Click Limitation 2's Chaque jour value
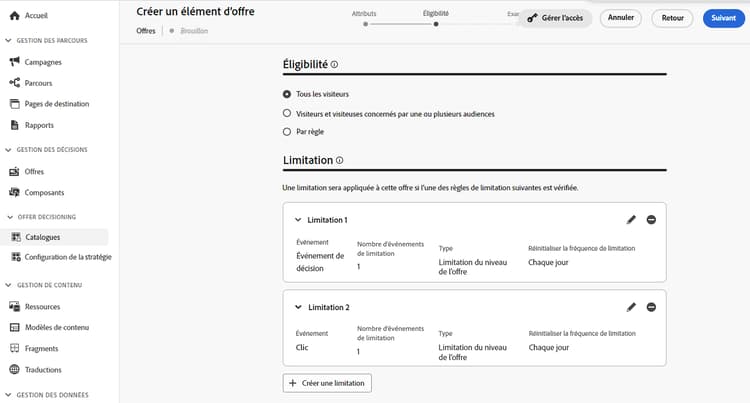Screen dimensions: 750x403 pos(549,348)
